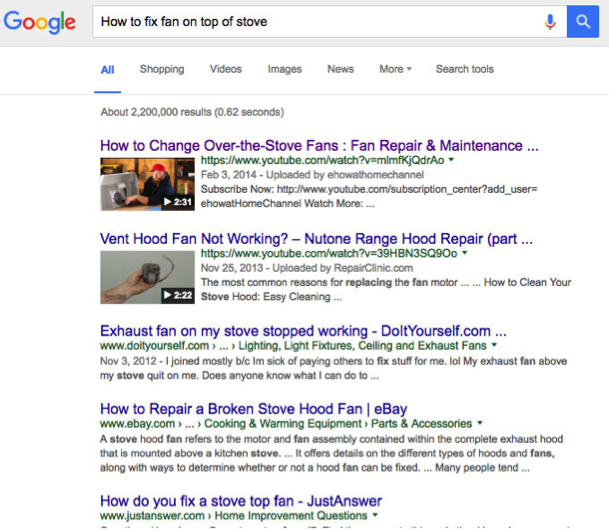Click the 'Subscribe Now' snippet text
The height and width of the screenshot is (529, 610).
[x=369, y=196]
